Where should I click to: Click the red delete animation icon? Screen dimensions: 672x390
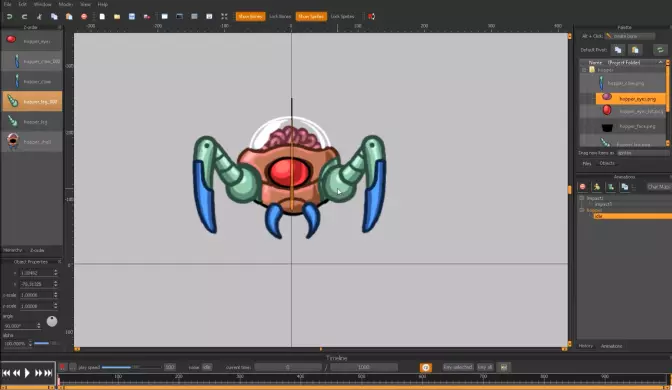pyautogui.click(x=582, y=186)
